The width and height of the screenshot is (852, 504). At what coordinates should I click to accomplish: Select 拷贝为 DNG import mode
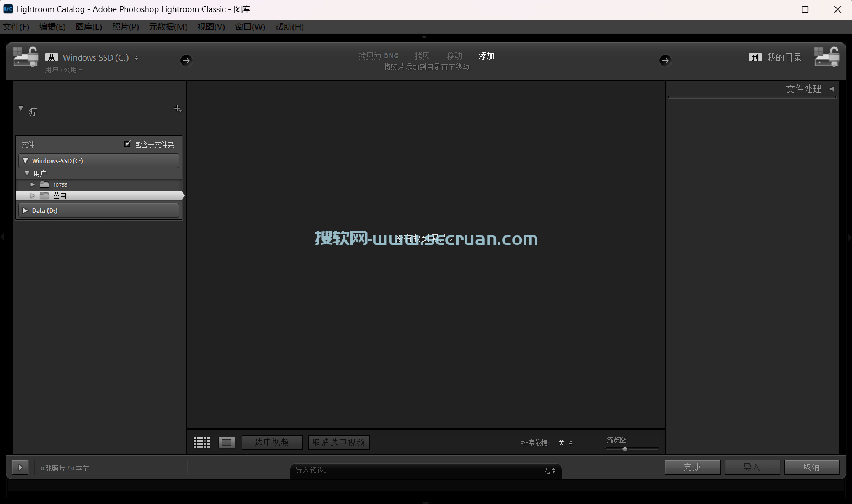pyautogui.click(x=378, y=56)
